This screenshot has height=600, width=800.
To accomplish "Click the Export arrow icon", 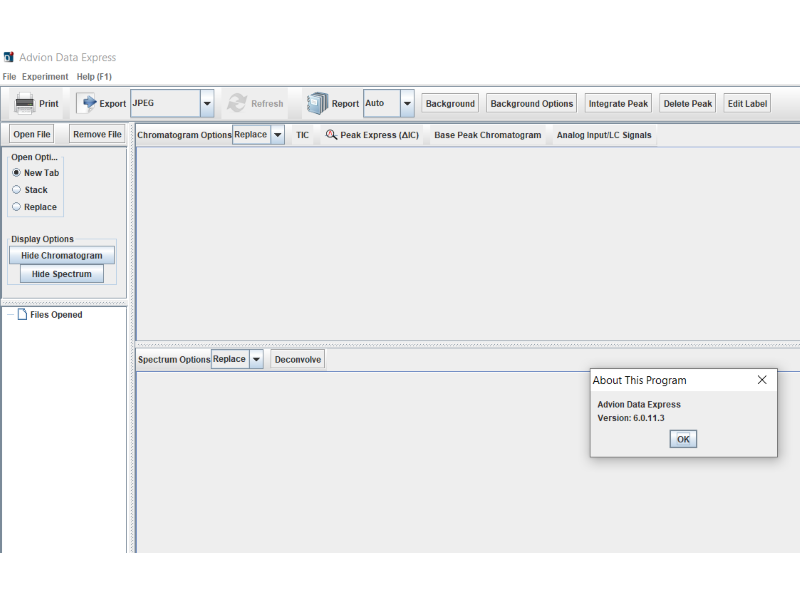I will pos(87,103).
